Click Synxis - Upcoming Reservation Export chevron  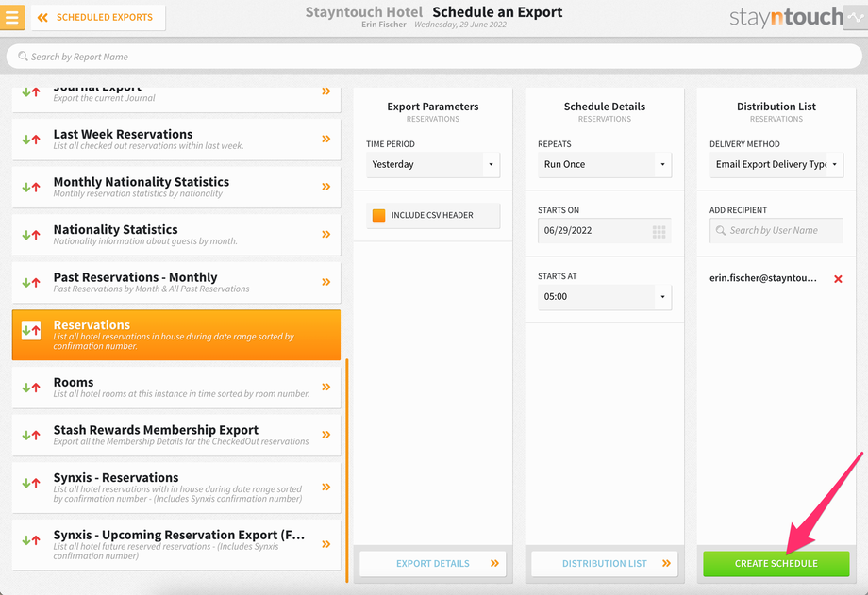pos(326,544)
